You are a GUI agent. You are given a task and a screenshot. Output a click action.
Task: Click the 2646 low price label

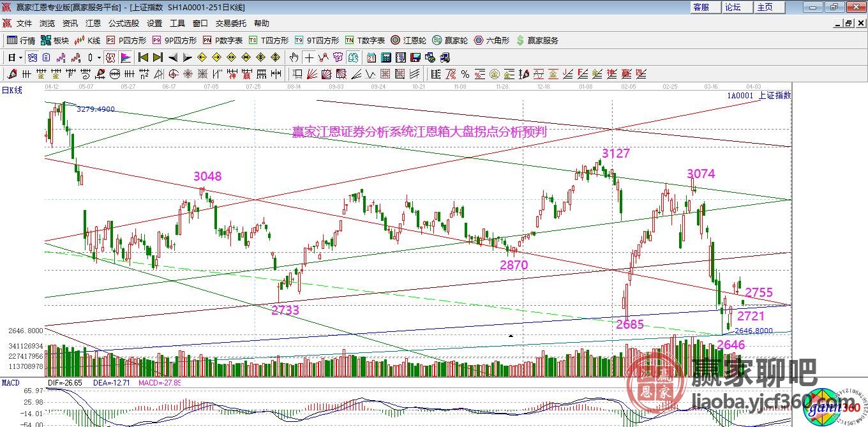[x=731, y=345]
